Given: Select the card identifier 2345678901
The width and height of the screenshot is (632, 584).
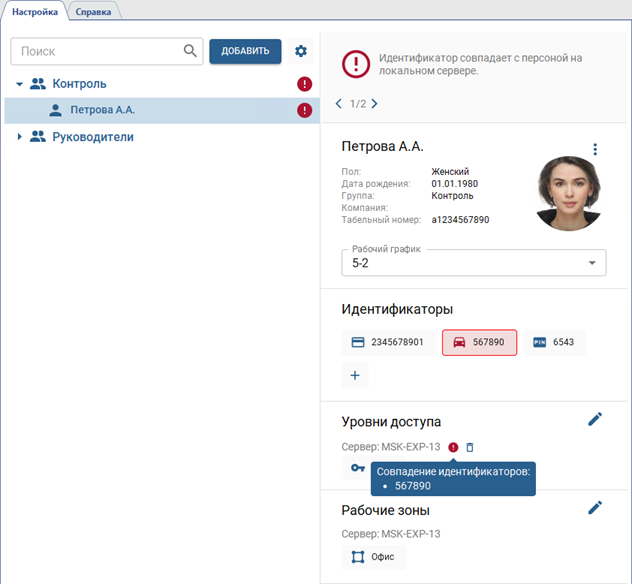Looking at the screenshot, I should tap(387, 342).
